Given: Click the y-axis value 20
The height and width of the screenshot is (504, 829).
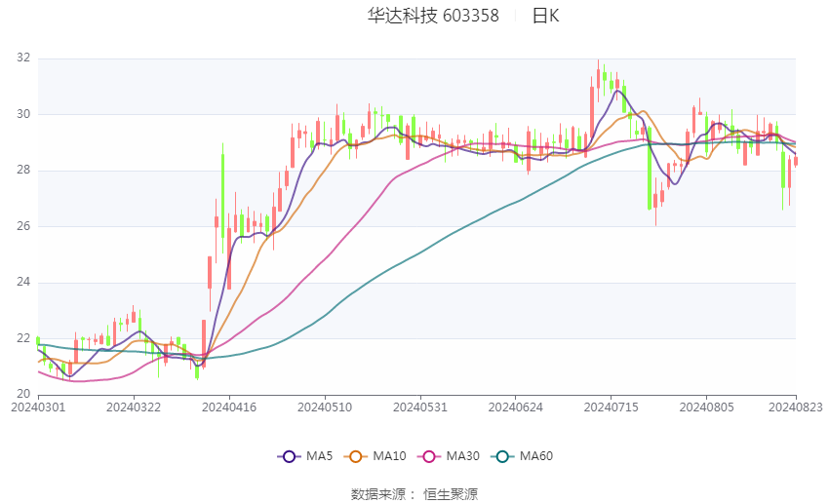Looking at the screenshot, I should 23,394.
